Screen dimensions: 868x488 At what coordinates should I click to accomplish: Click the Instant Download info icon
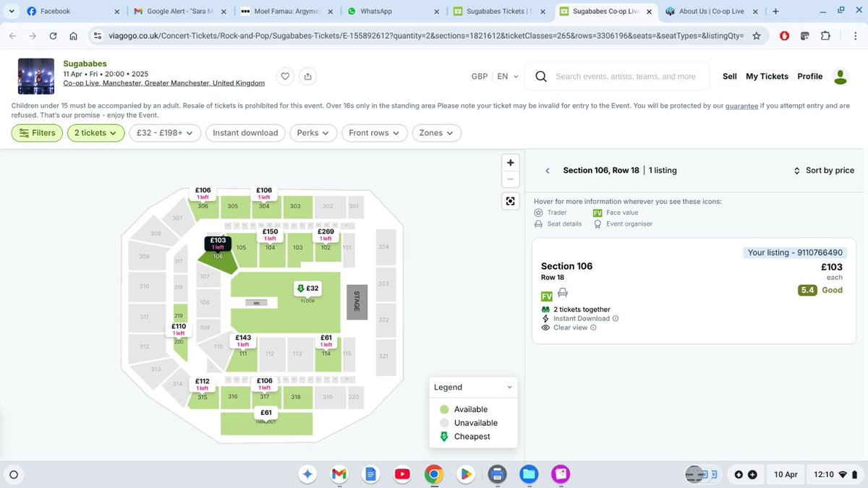pos(616,318)
